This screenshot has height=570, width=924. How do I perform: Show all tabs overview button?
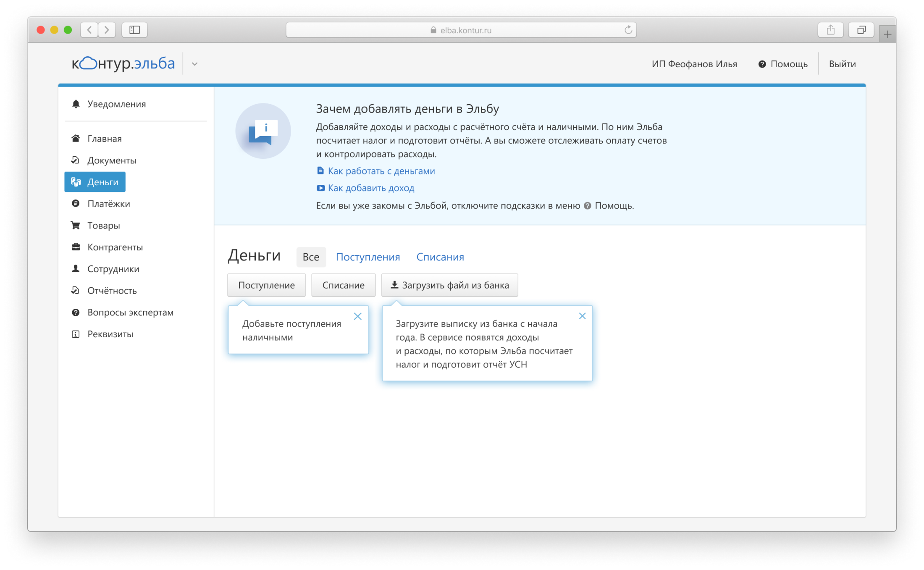click(861, 30)
